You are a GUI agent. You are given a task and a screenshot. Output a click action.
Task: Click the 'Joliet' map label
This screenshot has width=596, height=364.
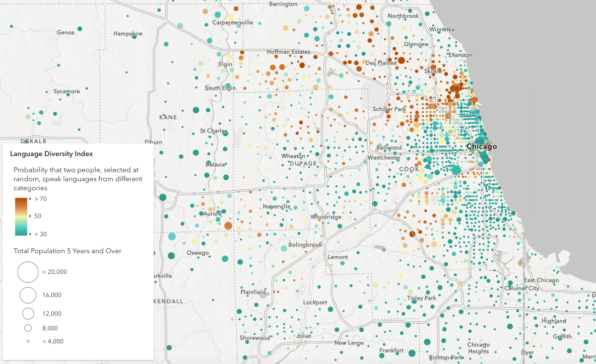point(304,336)
